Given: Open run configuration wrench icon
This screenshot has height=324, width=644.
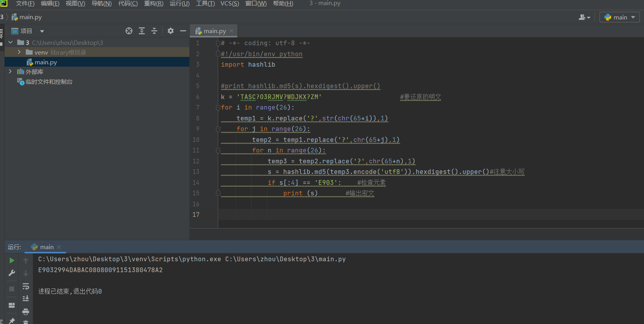Looking at the screenshot, I should pos(12,273).
